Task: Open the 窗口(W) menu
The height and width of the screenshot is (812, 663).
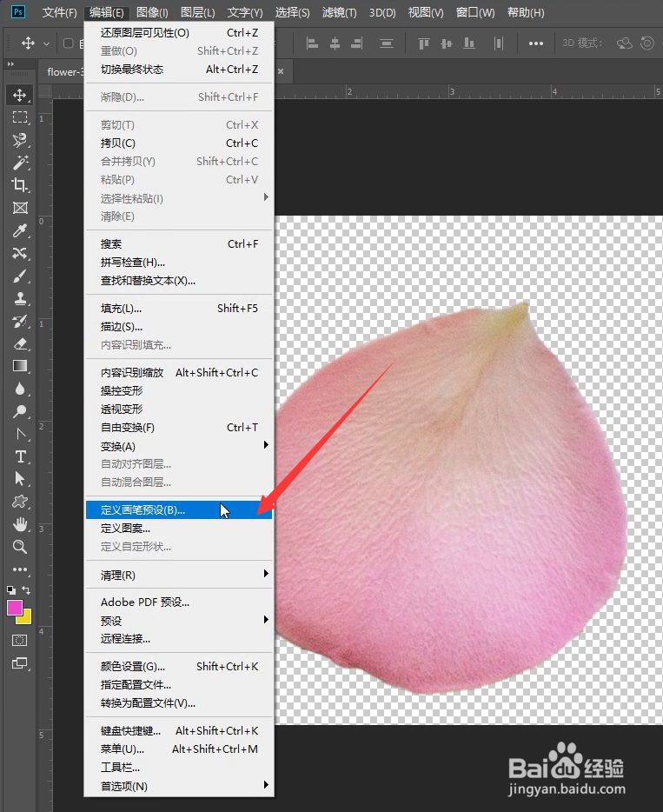Action: pyautogui.click(x=475, y=12)
